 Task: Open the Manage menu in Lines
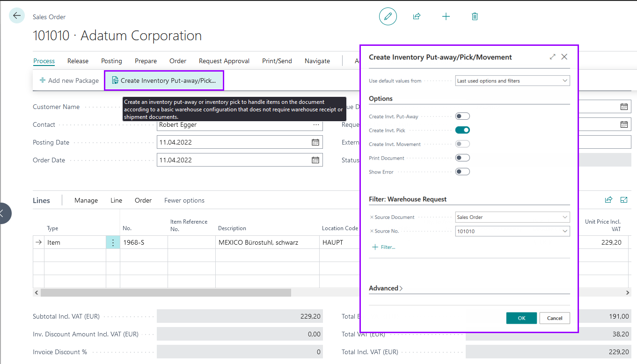[86, 200]
